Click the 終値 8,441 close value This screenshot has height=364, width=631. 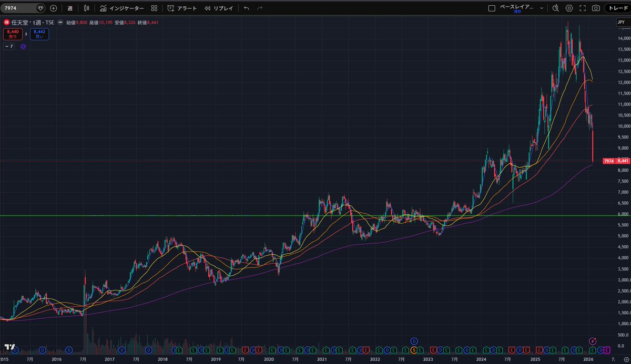click(x=148, y=23)
